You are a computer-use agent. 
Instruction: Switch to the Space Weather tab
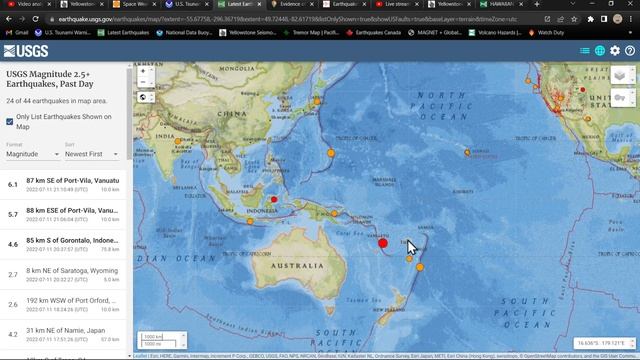(135, 4)
